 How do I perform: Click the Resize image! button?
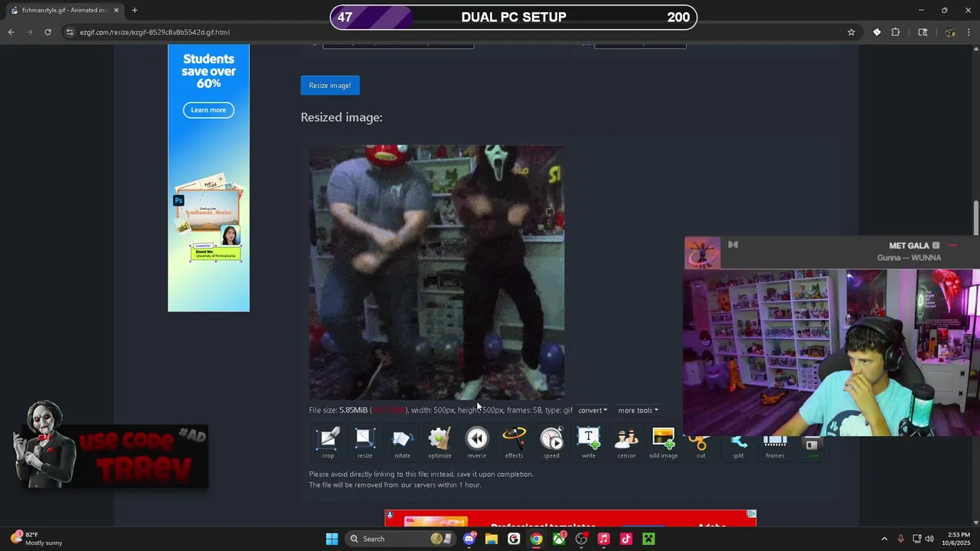tap(330, 86)
